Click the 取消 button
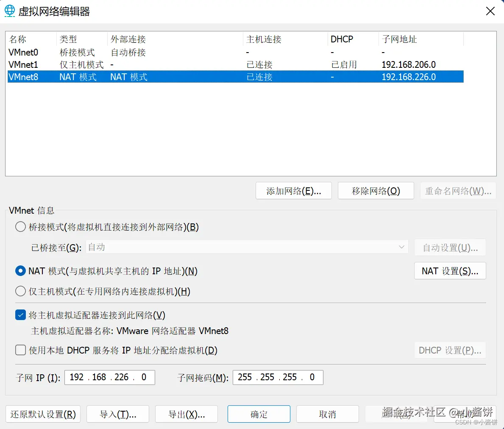This screenshot has height=429, width=504. tap(328, 414)
